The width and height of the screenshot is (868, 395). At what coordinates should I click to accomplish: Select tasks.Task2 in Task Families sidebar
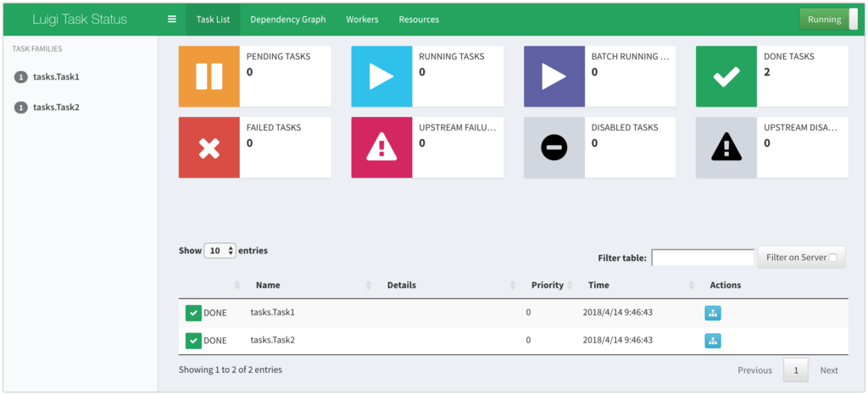[x=57, y=108]
